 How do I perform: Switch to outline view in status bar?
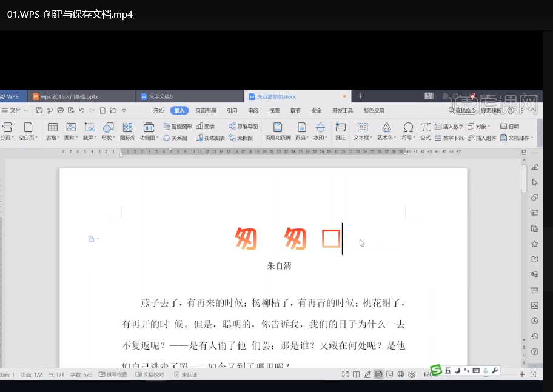pyautogui.click(x=389, y=374)
